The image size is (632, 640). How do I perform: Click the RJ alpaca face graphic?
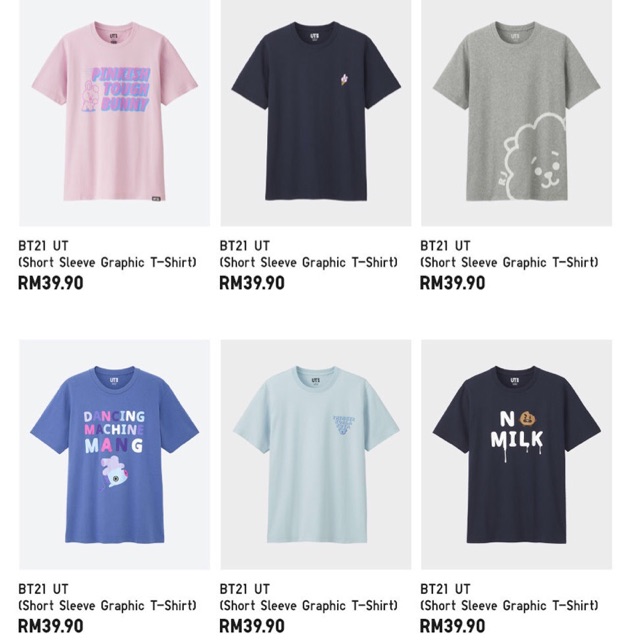coord(535,157)
